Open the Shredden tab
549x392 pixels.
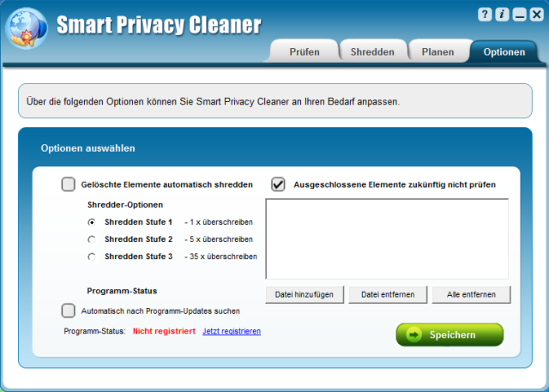[x=372, y=51]
